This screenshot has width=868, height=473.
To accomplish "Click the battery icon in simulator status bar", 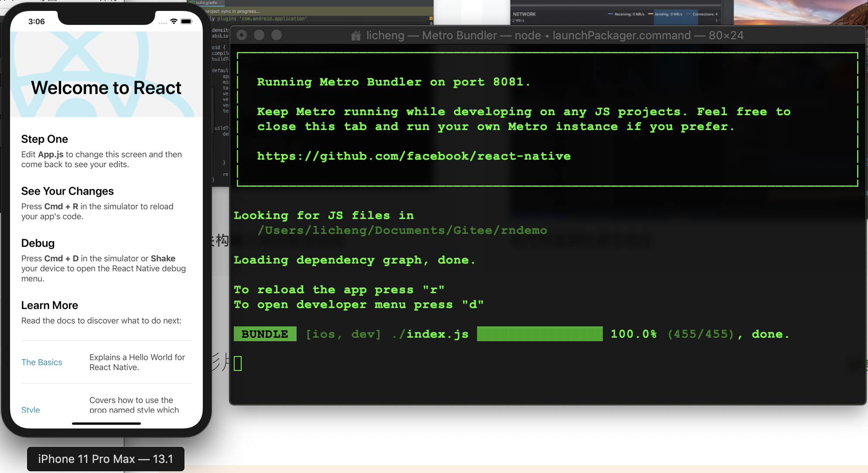I will (186, 21).
